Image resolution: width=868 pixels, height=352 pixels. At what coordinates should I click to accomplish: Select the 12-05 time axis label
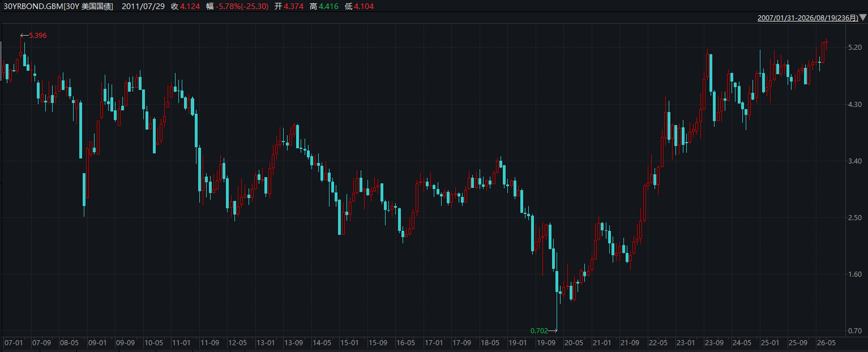pyautogui.click(x=237, y=343)
